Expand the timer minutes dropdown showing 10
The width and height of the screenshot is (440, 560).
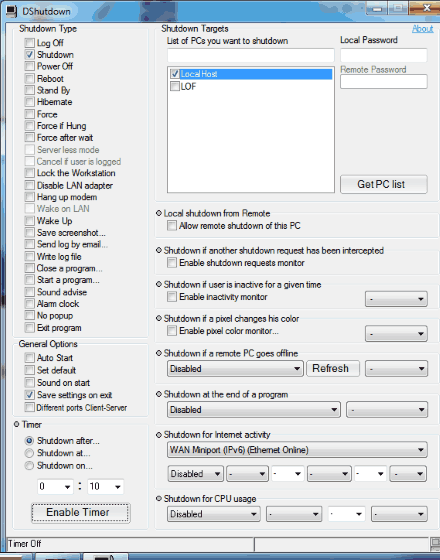pyautogui.click(x=105, y=486)
